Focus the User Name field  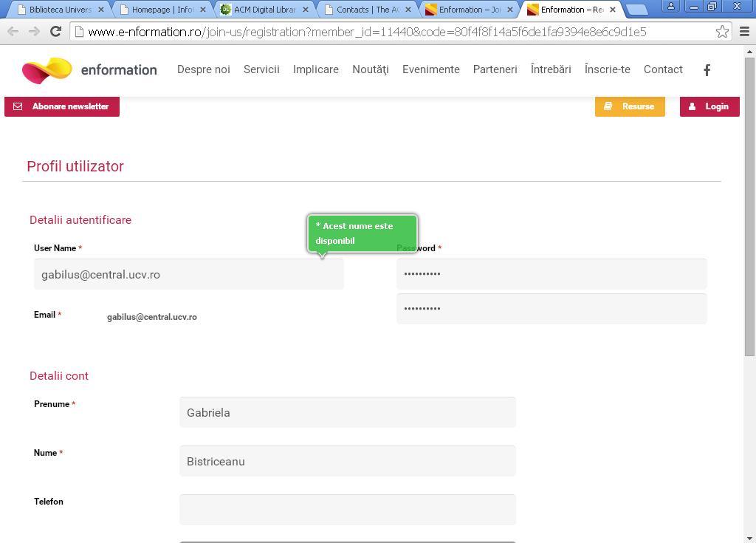[188, 274]
